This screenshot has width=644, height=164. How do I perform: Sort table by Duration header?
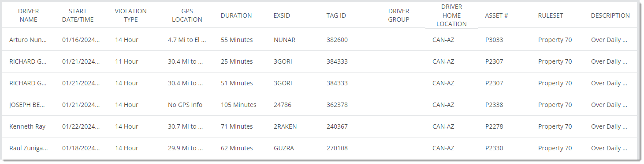coord(236,15)
